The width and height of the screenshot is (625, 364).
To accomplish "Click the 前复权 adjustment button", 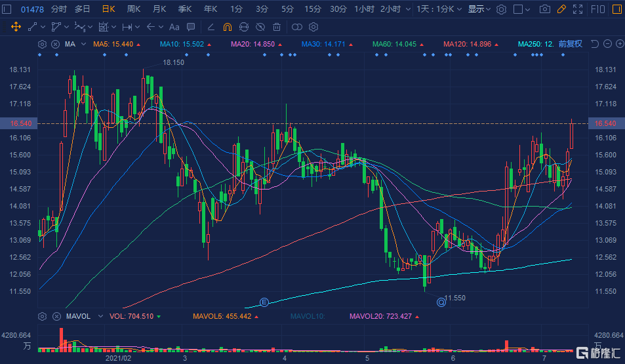I will (x=570, y=44).
